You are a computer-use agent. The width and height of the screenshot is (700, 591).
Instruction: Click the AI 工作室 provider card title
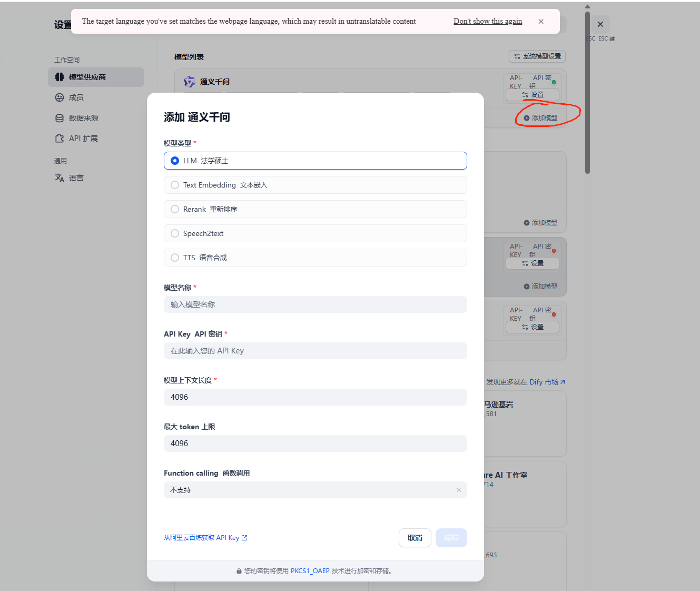point(506,475)
